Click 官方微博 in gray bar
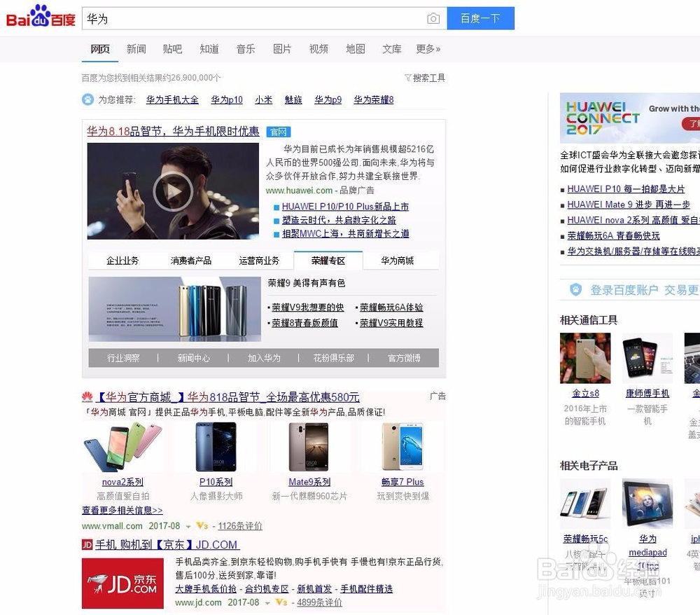 [404, 358]
